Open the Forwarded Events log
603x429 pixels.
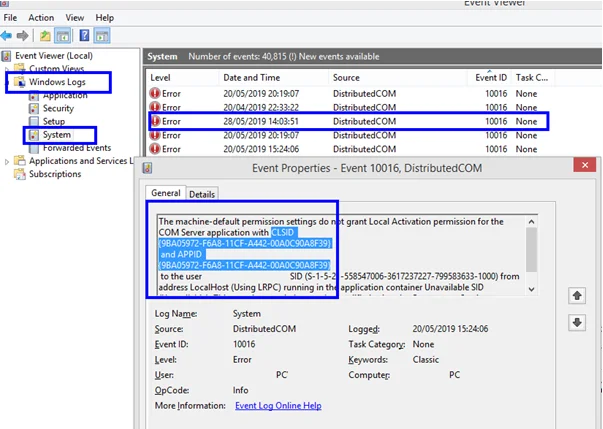pyautogui.click(x=77, y=148)
